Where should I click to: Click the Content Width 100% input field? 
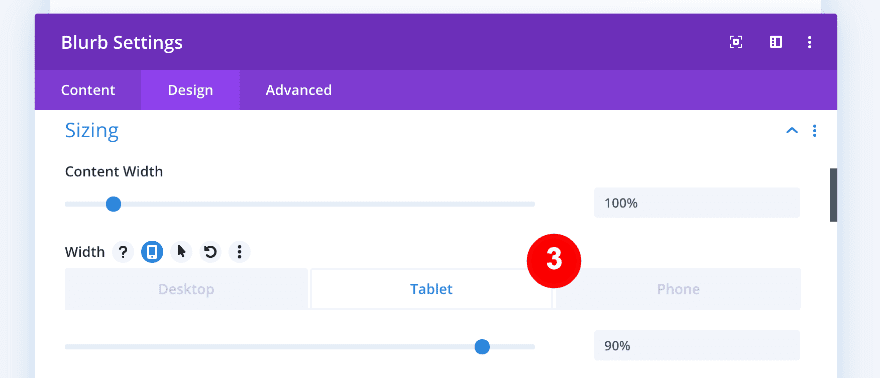click(x=697, y=202)
